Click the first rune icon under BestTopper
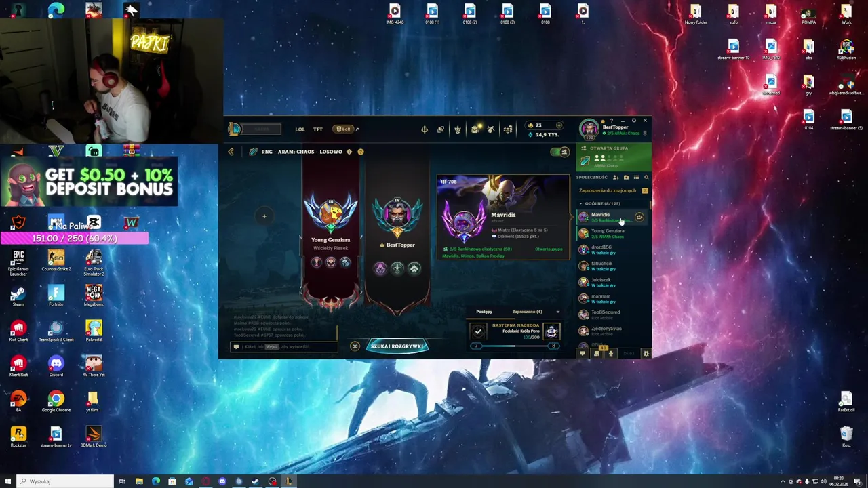This screenshot has height=488, width=868. [x=380, y=268]
